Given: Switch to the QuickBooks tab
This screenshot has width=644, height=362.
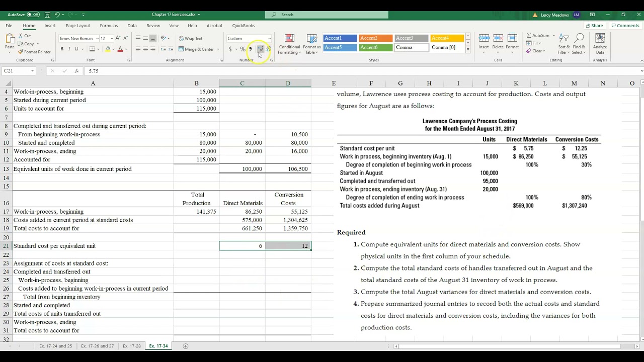Looking at the screenshot, I should tap(244, 26).
